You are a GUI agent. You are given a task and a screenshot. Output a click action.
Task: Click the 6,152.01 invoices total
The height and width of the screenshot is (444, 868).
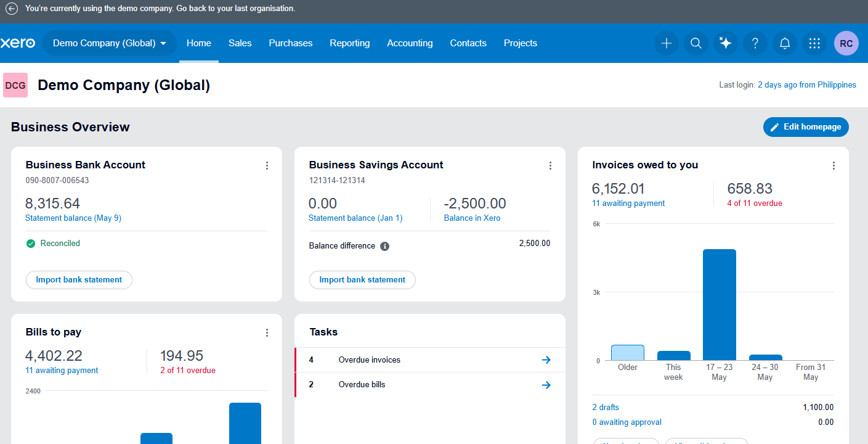619,189
